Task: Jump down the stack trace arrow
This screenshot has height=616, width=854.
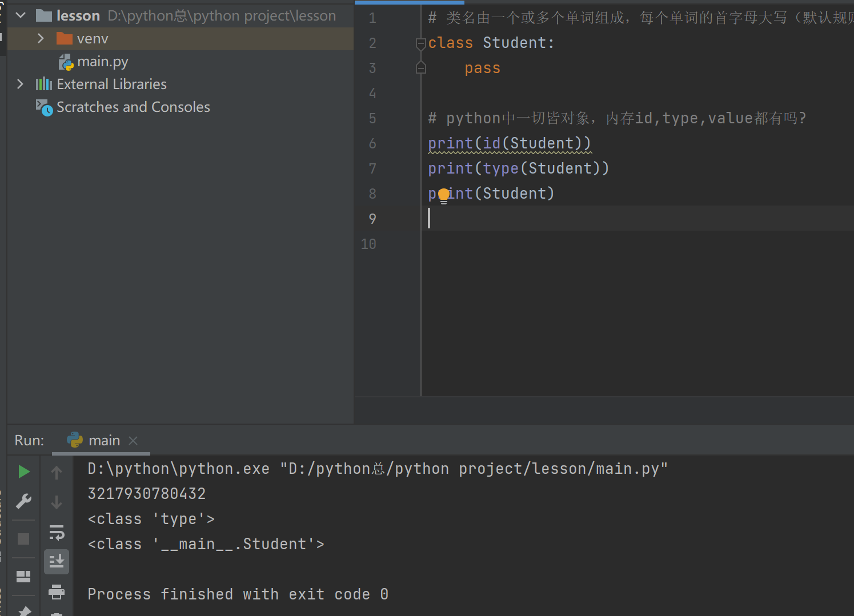Action: coord(57,502)
